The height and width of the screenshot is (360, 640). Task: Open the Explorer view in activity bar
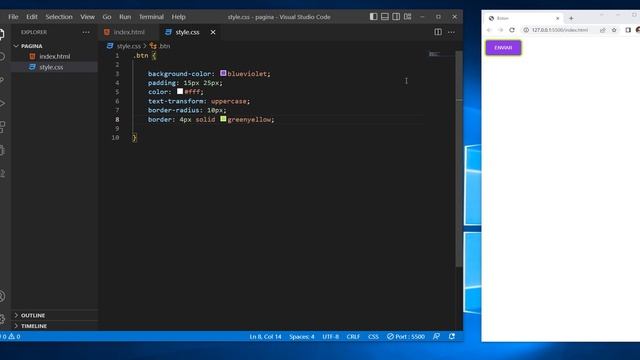click(2, 34)
